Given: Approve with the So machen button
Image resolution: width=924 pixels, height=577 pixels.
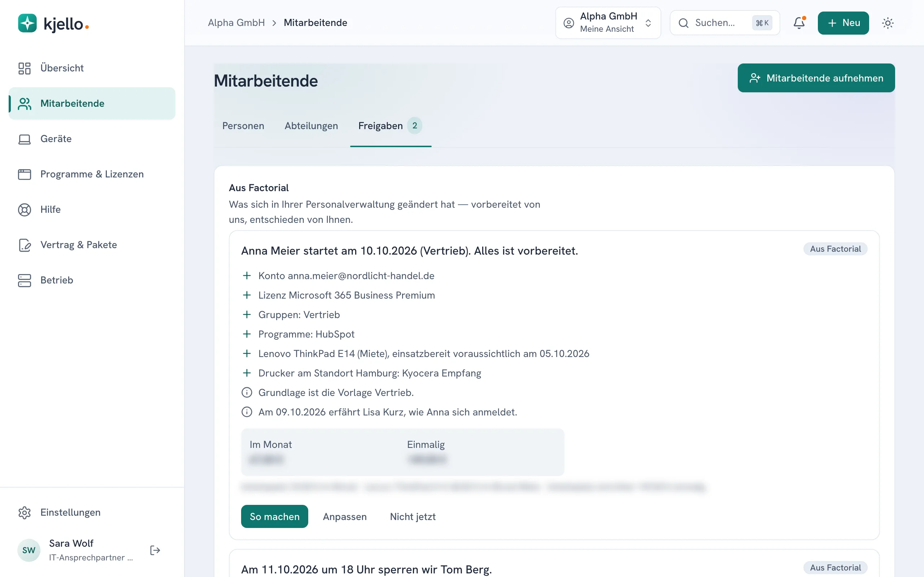Looking at the screenshot, I should click(275, 516).
